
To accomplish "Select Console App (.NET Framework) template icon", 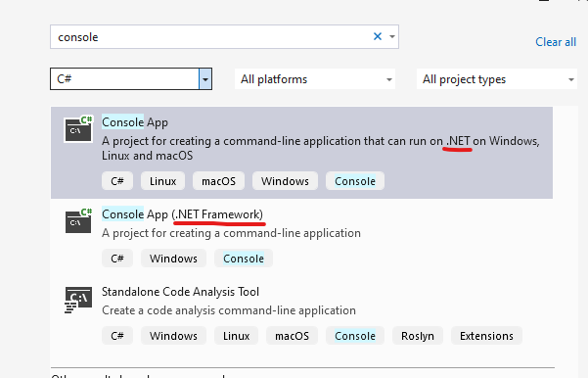I will (x=78, y=220).
